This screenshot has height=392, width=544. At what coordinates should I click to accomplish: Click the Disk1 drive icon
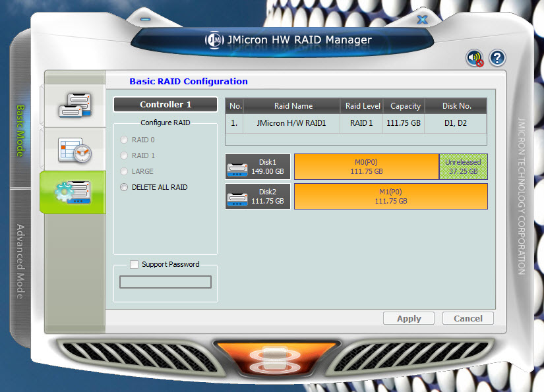(237, 169)
